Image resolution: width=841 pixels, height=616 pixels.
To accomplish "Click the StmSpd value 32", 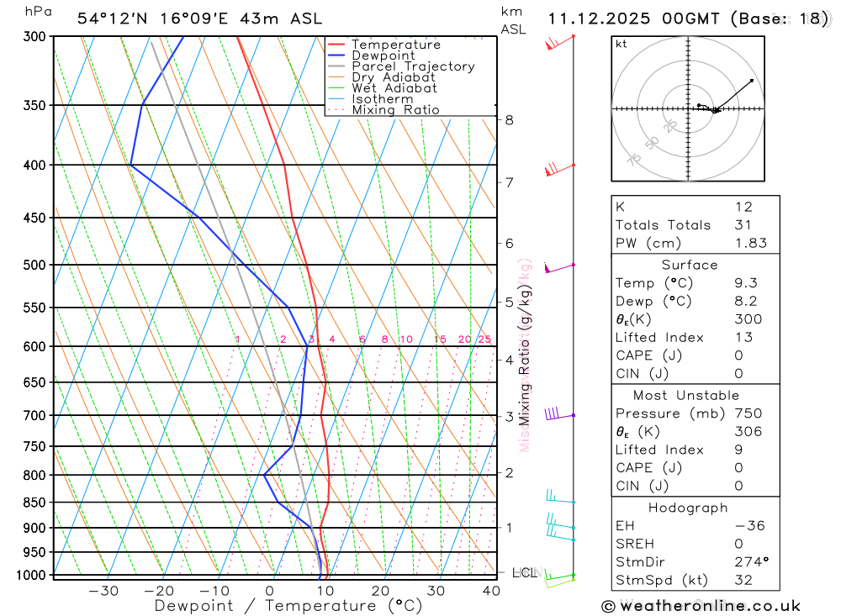I will [743, 580].
